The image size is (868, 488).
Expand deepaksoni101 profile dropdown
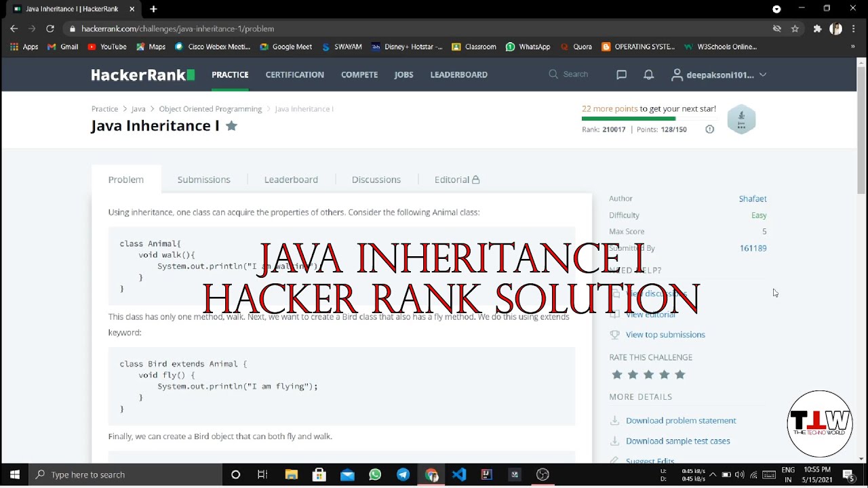click(x=719, y=75)
